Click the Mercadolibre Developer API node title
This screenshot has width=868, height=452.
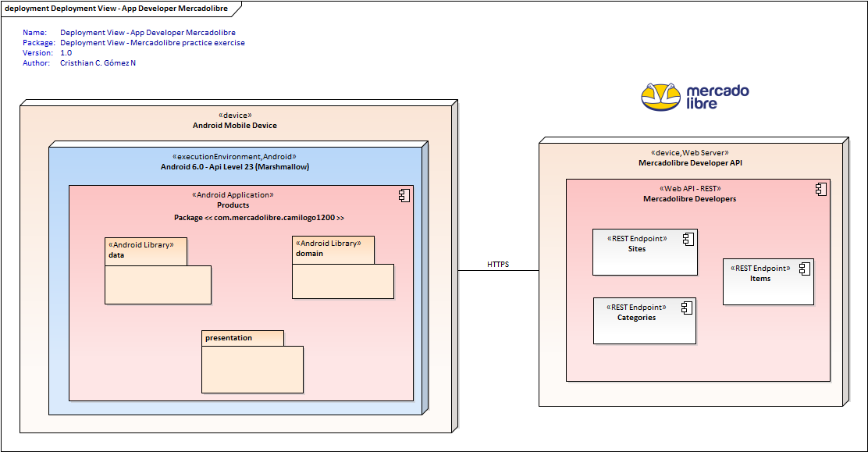[x=690, y=163]
